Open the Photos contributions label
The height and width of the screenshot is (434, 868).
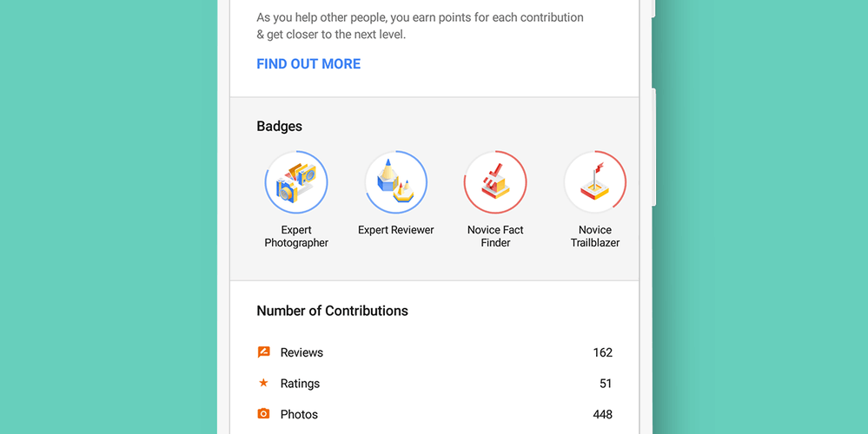click(x=299, y=415)
